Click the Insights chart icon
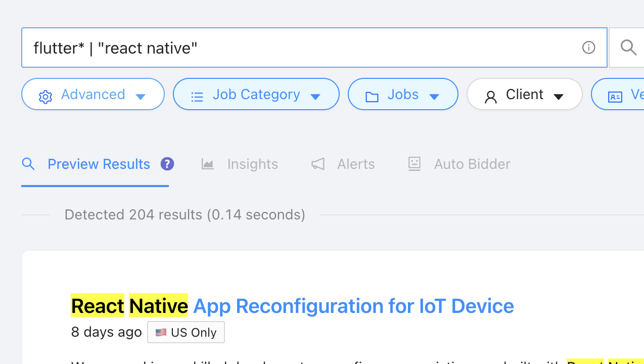This screenshot has height=364, width=644. coord(208,164)
